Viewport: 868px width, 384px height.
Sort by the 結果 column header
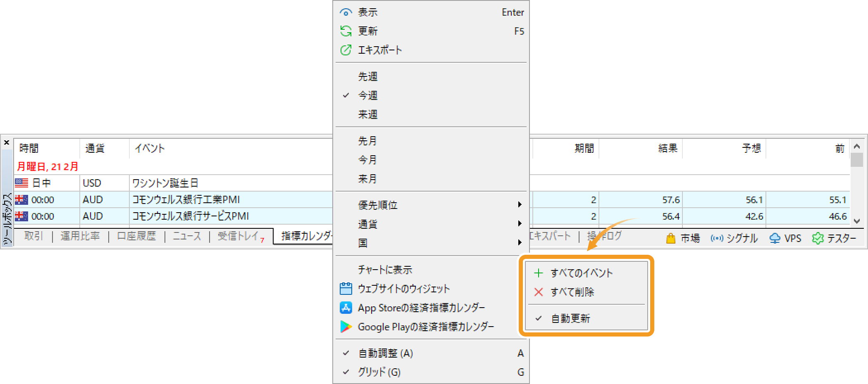pyautogui.click(x=640, y=148)
